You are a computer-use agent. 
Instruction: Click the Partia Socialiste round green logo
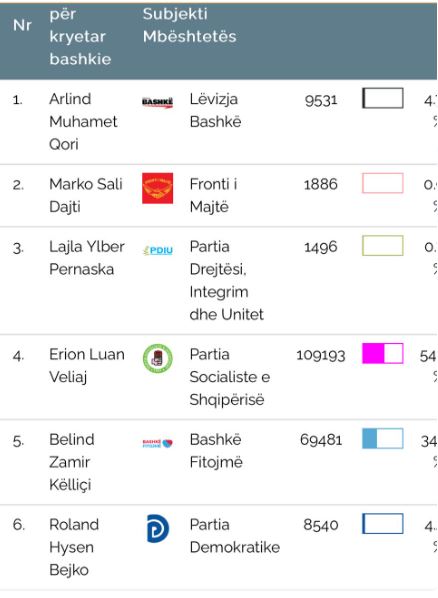157,358
